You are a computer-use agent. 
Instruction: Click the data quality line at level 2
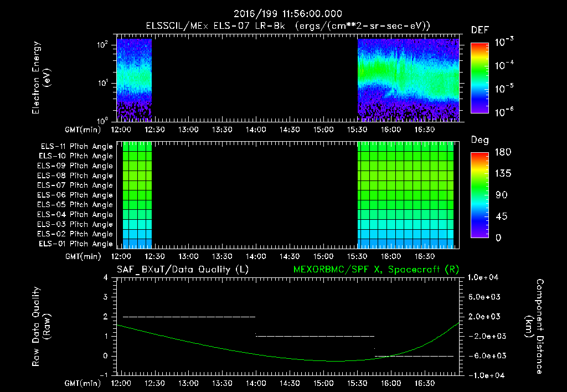tap(189, 317)
